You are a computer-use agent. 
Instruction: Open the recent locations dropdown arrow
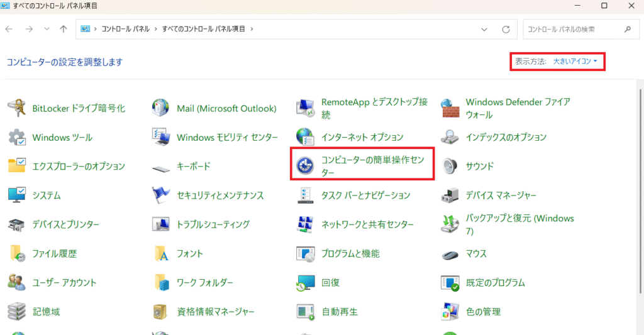47,29
